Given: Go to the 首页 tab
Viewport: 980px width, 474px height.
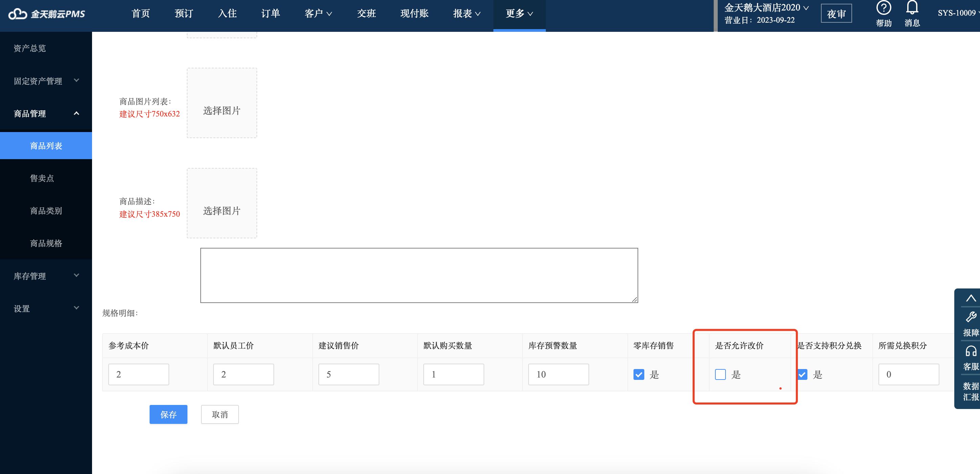Looking at the screenshot, I should click(x=140, y=14).
